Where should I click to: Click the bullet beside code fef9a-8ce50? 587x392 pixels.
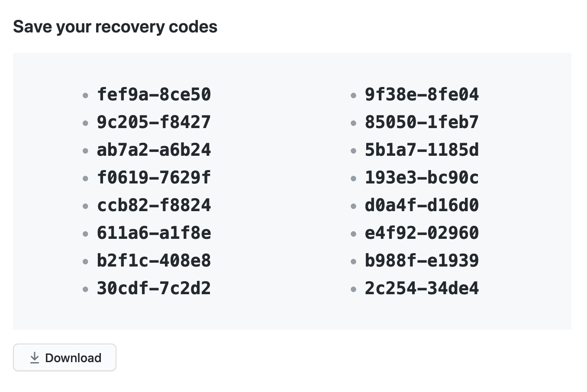[85, 96]
